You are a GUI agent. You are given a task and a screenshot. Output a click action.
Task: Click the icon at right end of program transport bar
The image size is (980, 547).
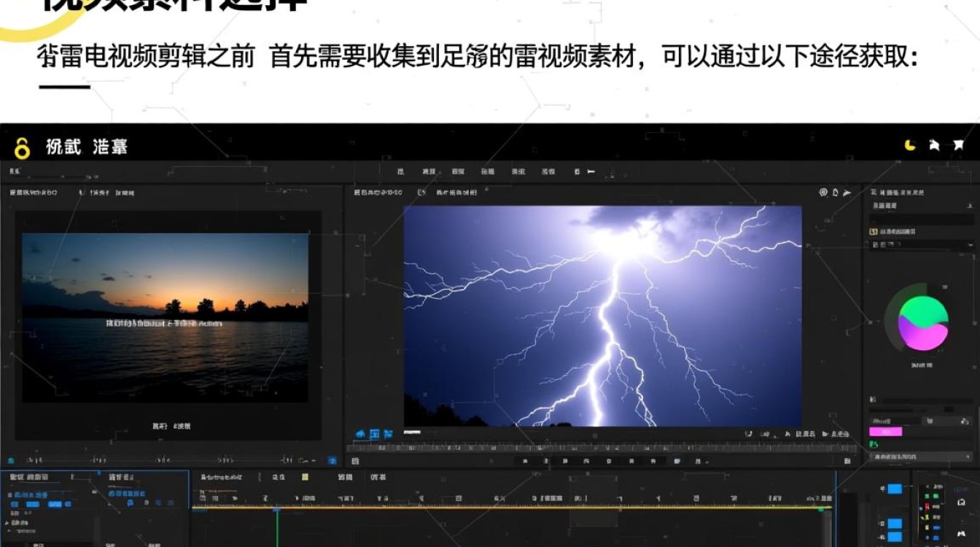pyautogui.click(x=847, y=461)
